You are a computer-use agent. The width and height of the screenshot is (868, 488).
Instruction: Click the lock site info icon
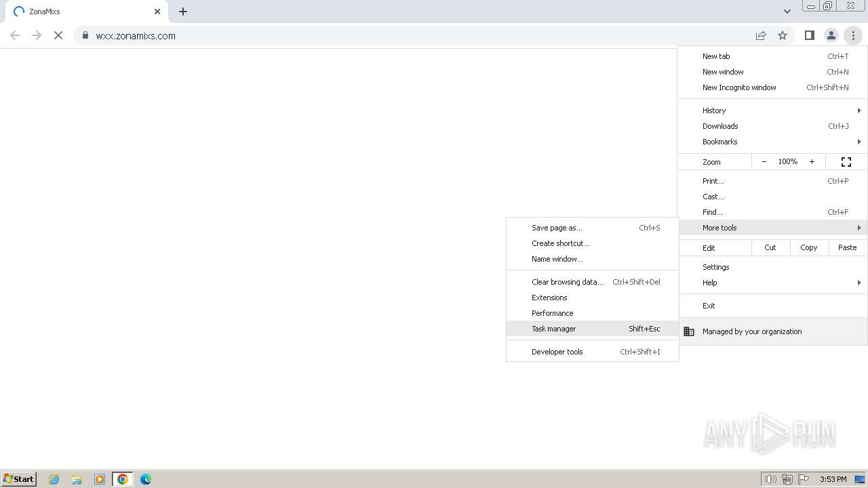click(85, 35)
